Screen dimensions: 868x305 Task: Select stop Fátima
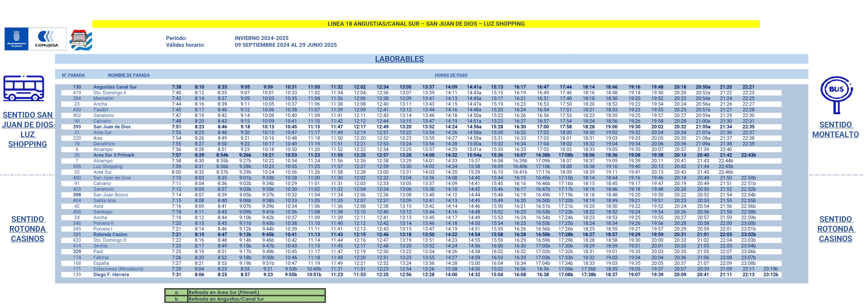pyautogui.click(x=101, y=257)
